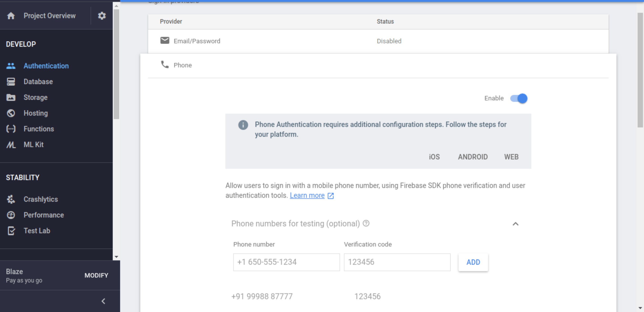Image resolution: width=644 pixels, height=312 pixels.
Task: Click the Hosting globe icon
Action: click(x=11, y=113)
